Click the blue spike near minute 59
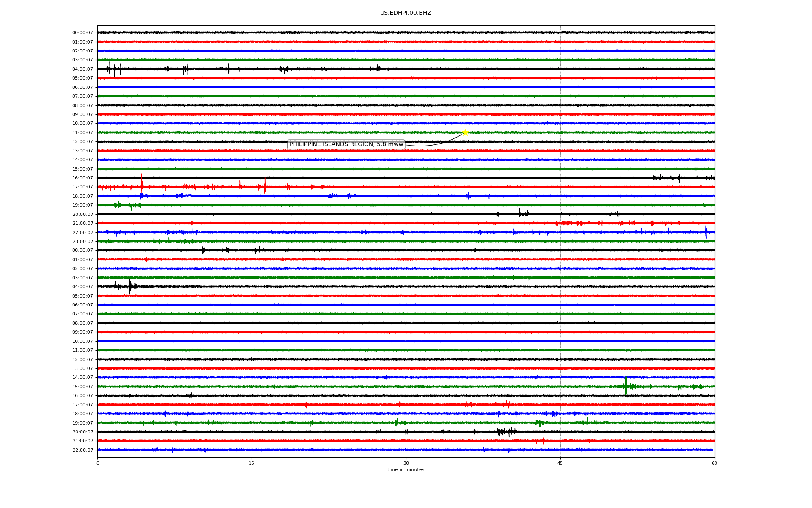Image resolution: width=812 pixels, height=508 pixels. [705, 232]
